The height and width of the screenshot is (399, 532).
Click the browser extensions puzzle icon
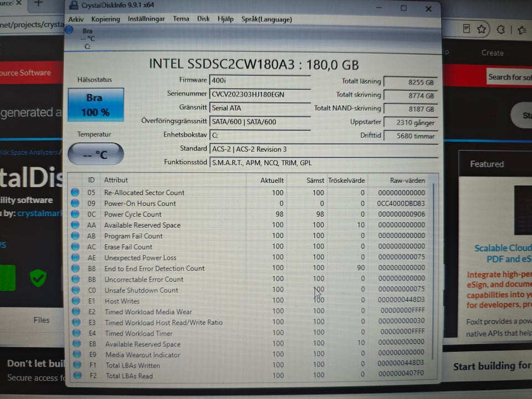click(500, 29)
